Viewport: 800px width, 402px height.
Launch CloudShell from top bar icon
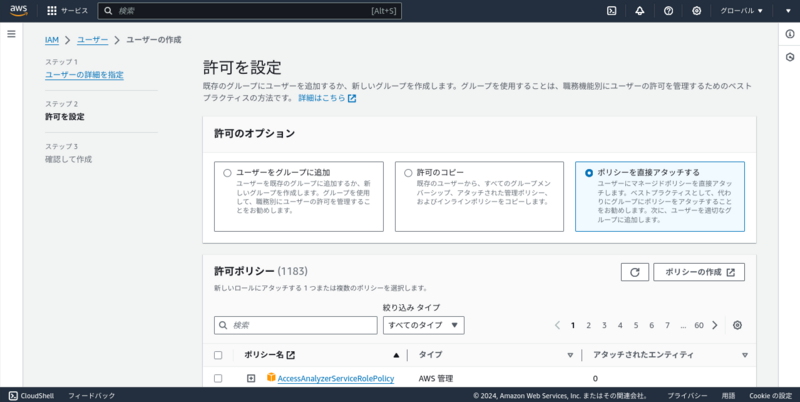click(x=611, y=11)
